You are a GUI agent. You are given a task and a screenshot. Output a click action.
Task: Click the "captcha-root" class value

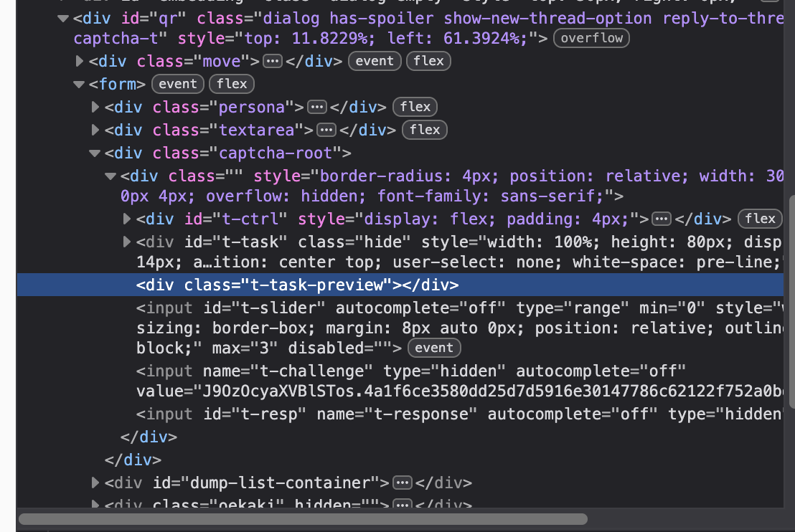pyautogui.click(x=276, y=153)
